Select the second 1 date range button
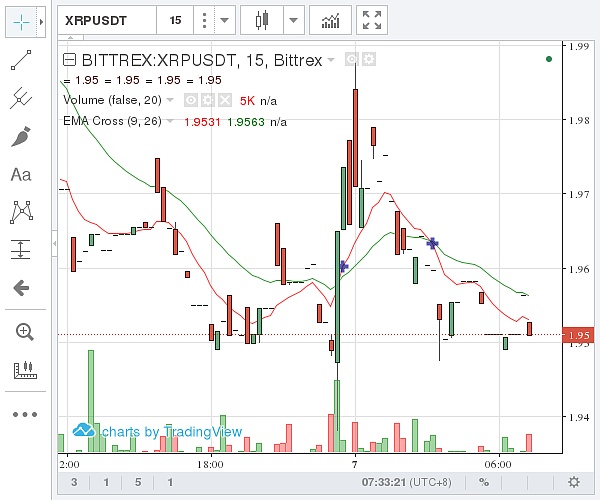Viewport: 600px width, 500px height. [170, 482]
